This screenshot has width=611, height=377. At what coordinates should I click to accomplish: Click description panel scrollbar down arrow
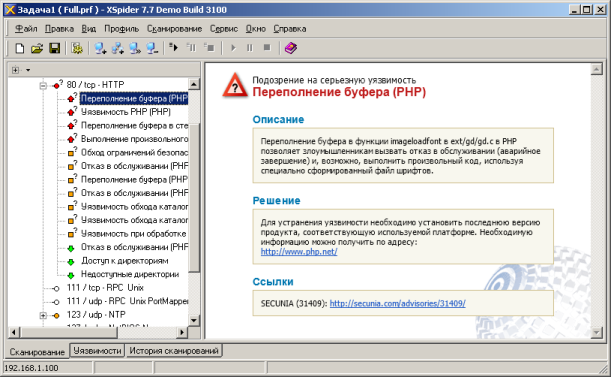click(x=597, y=332)
